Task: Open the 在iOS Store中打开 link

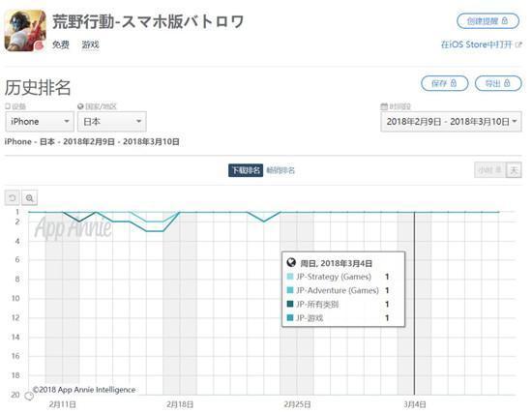Action: (x=476, y=44)
